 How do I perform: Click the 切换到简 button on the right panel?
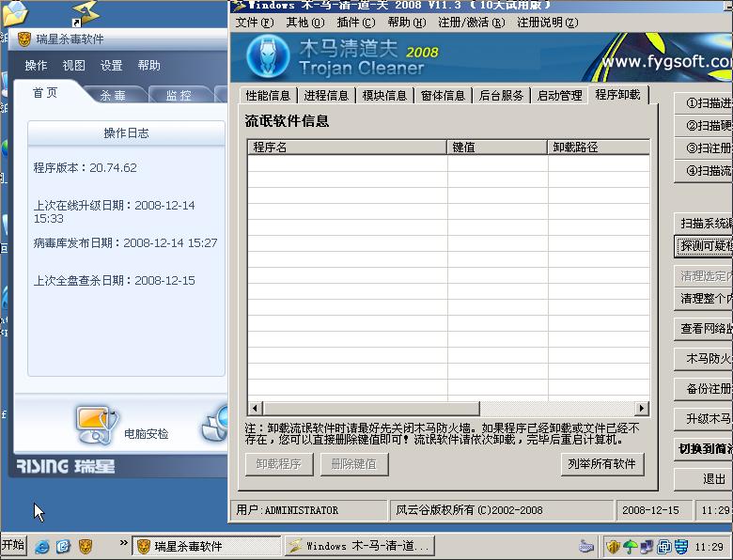[x=704, y=449]
